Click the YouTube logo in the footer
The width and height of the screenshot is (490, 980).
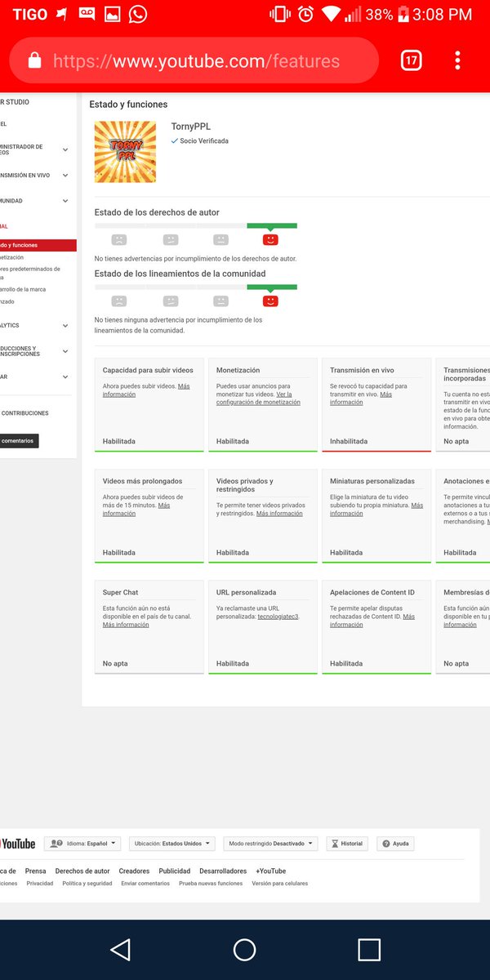point(17,844)
